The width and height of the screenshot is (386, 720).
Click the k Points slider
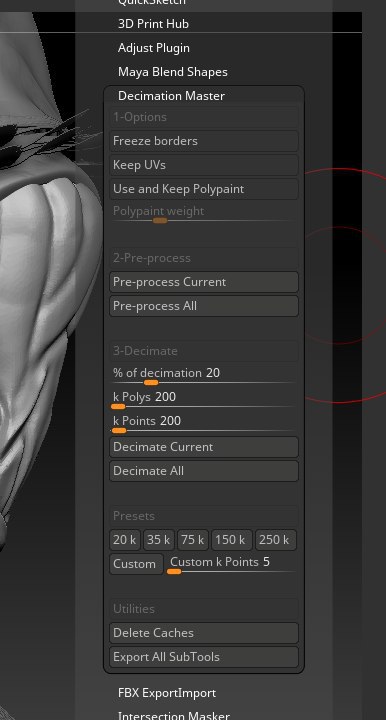[204, 423]
